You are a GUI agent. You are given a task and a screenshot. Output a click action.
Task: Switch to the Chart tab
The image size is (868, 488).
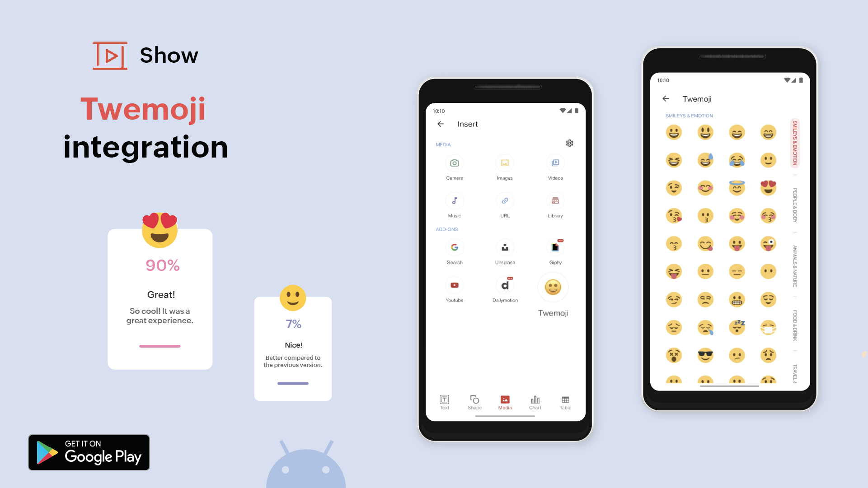pyautogui.click(x=535, y=402)
